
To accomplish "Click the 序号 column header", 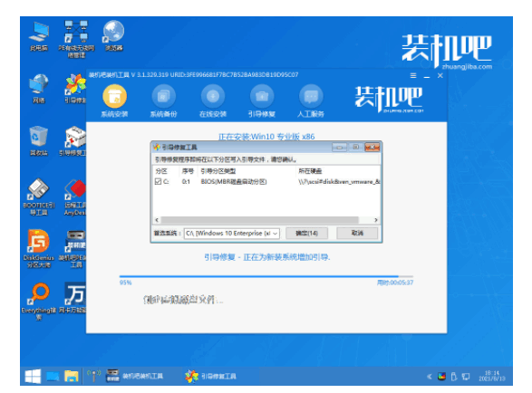I will [188, 171].
